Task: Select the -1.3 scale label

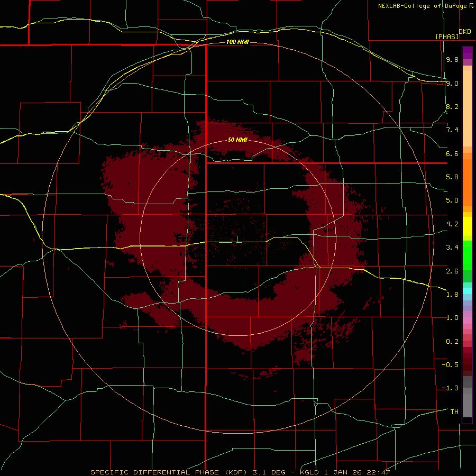Action: point(450,388)
